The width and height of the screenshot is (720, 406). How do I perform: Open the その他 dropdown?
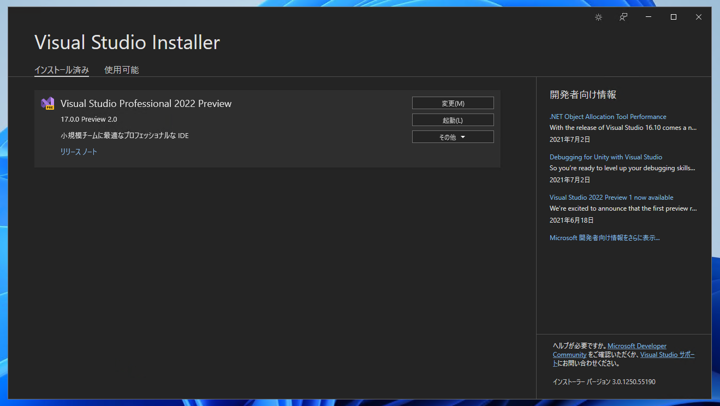(453, 137)
